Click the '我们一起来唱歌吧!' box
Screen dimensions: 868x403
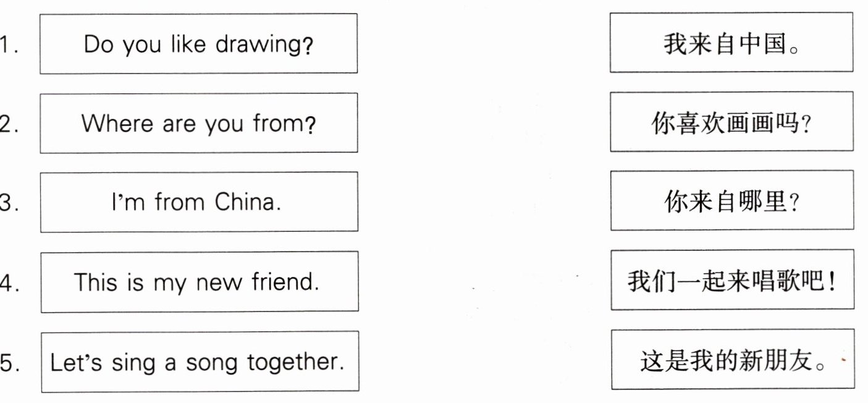coord(732,281)
